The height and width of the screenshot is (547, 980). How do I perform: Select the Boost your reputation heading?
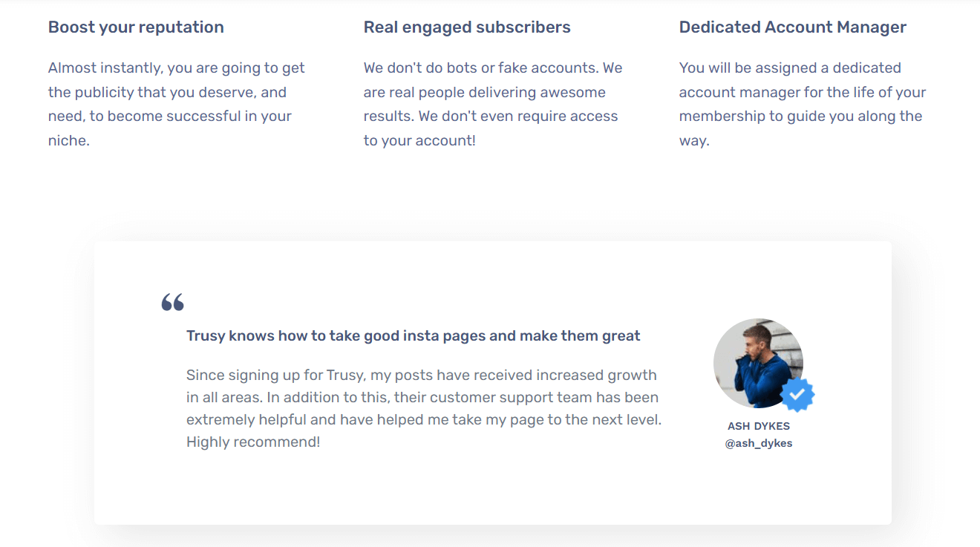[x=136, y=27]
